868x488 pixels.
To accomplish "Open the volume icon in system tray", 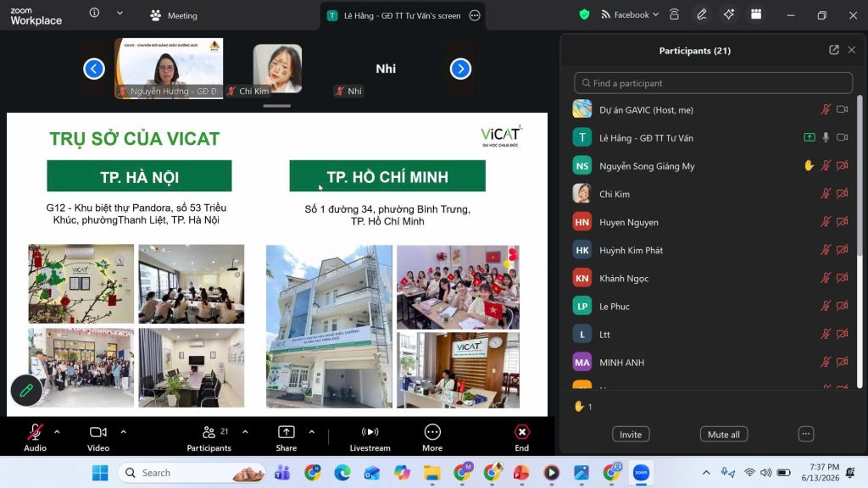I will coord(766,473).
